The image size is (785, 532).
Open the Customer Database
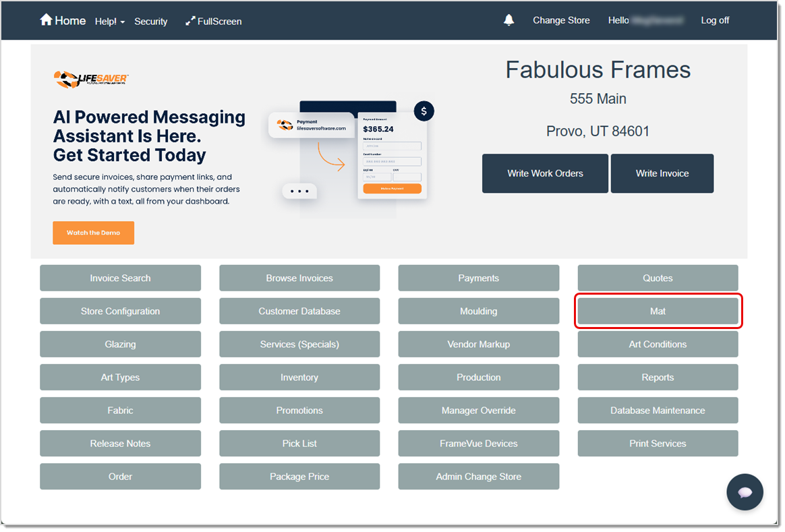tap(299, 311)
